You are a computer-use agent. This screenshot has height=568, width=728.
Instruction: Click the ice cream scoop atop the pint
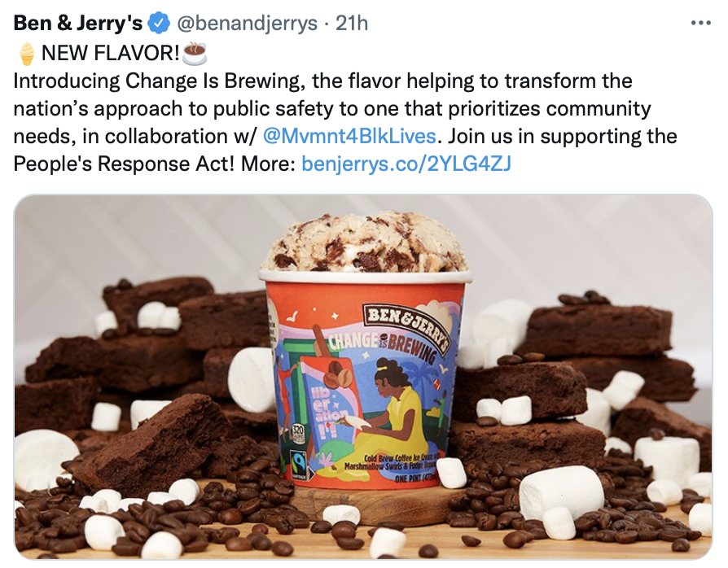pos(365,242)
